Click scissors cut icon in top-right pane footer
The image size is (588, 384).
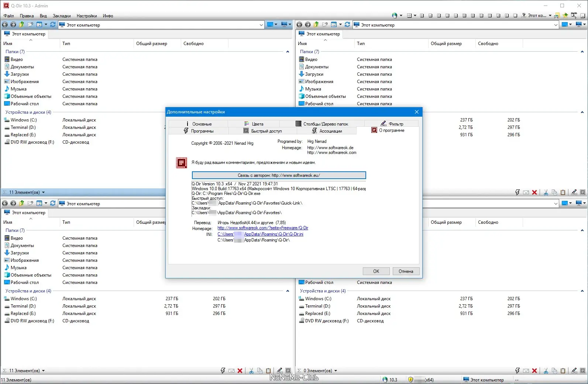[546, 192]
